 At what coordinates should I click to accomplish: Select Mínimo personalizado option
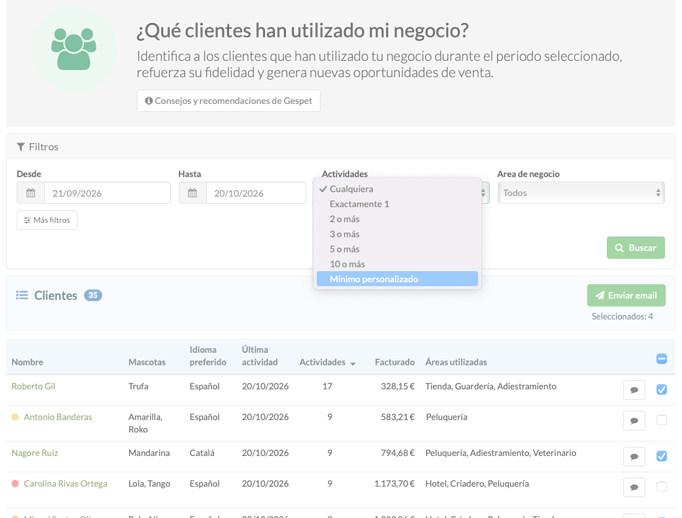coord(397,279)
